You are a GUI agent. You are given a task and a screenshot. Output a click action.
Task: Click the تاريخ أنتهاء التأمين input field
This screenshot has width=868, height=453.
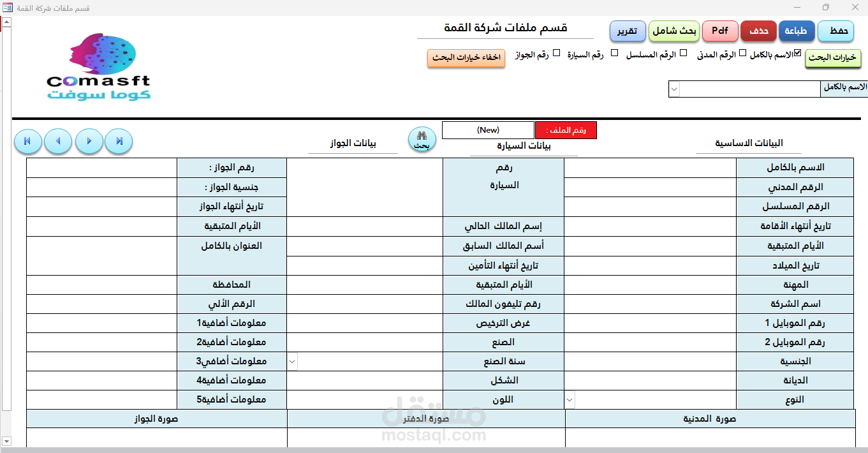[365, 265]
